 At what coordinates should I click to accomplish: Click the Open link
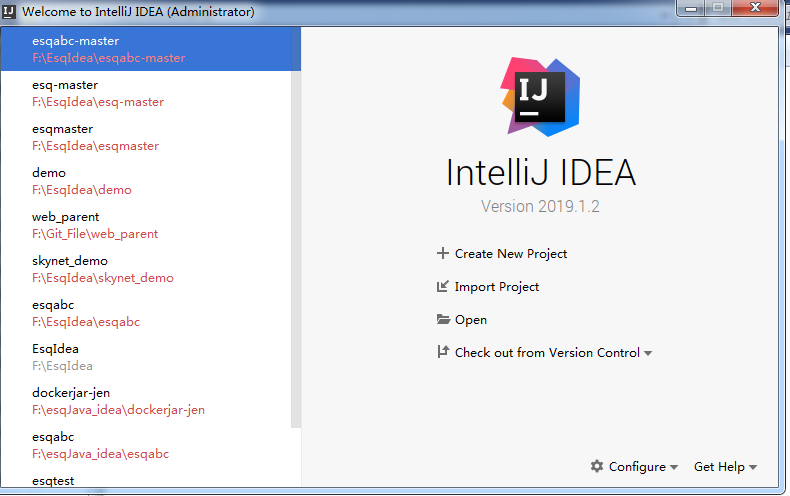471,320
